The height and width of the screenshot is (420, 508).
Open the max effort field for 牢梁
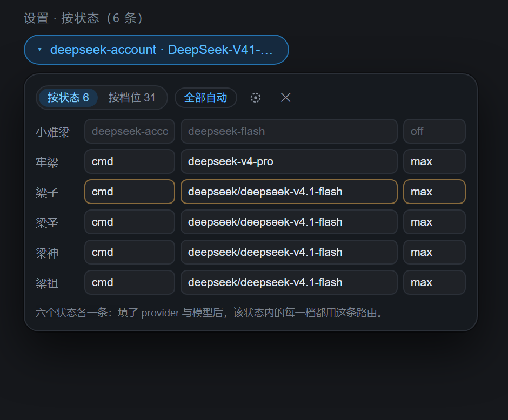pos(434,161)
